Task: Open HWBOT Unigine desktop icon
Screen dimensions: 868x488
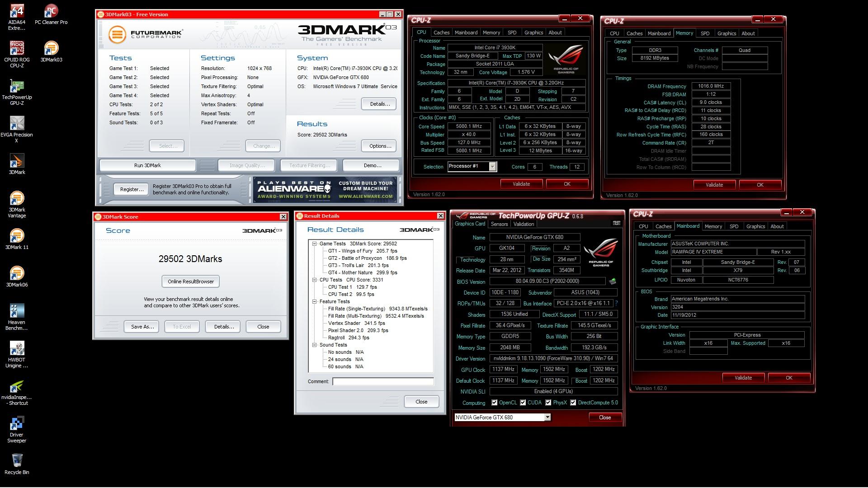Action: [17, 355]
